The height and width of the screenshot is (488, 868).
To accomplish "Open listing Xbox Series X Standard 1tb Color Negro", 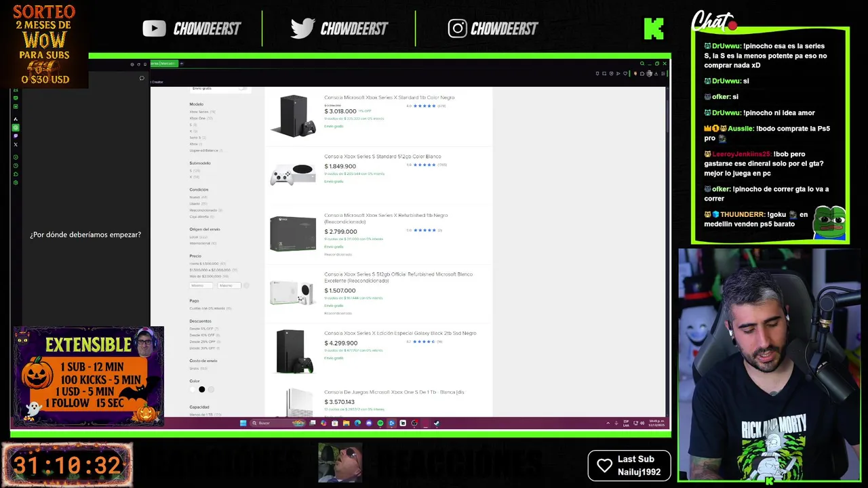I will [389, 98].
